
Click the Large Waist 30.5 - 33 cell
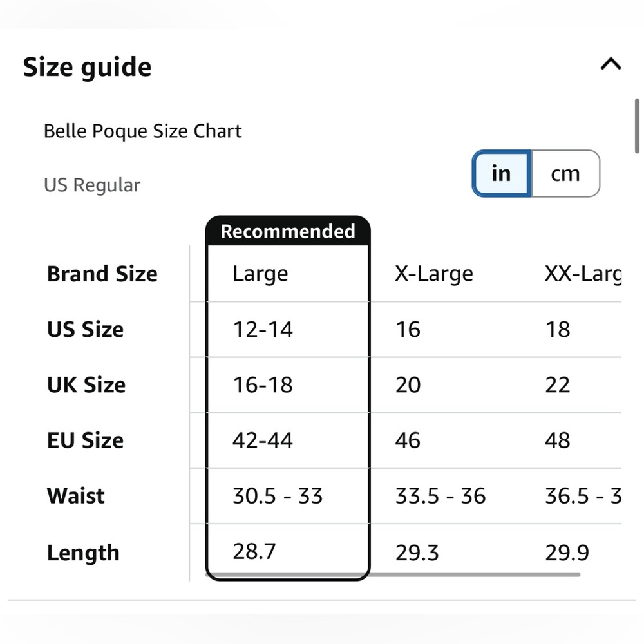tap(278, 496)
